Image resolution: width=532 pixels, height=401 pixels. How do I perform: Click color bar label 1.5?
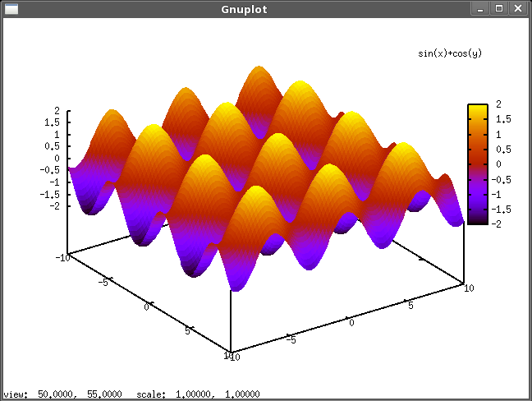[503, 119]
